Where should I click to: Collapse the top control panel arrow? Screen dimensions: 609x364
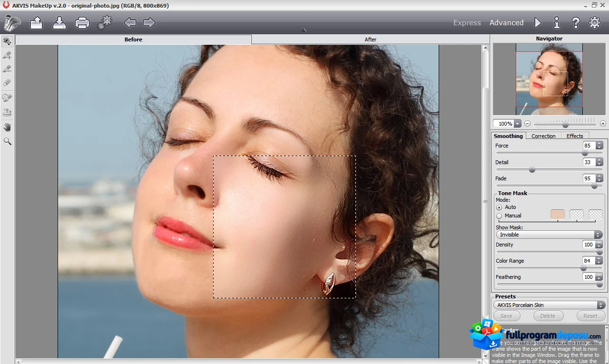[x=304, y=30]
